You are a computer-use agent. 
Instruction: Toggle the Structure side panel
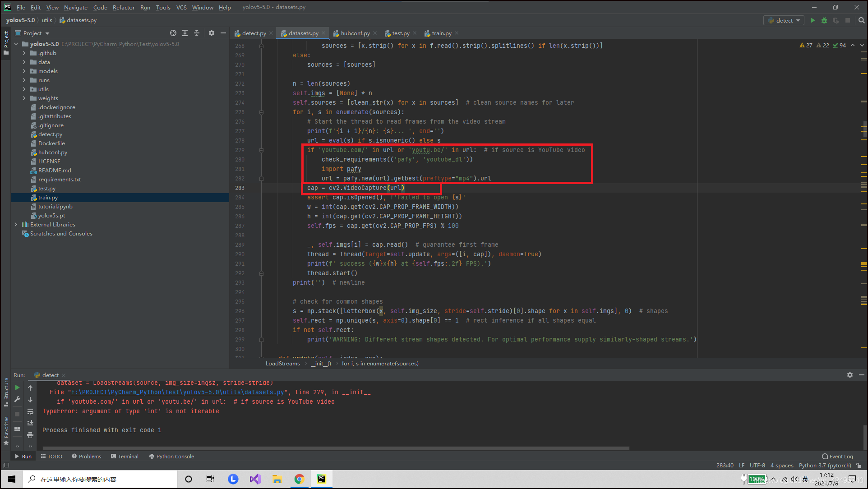pyautogui.click(x=6, y=391)
